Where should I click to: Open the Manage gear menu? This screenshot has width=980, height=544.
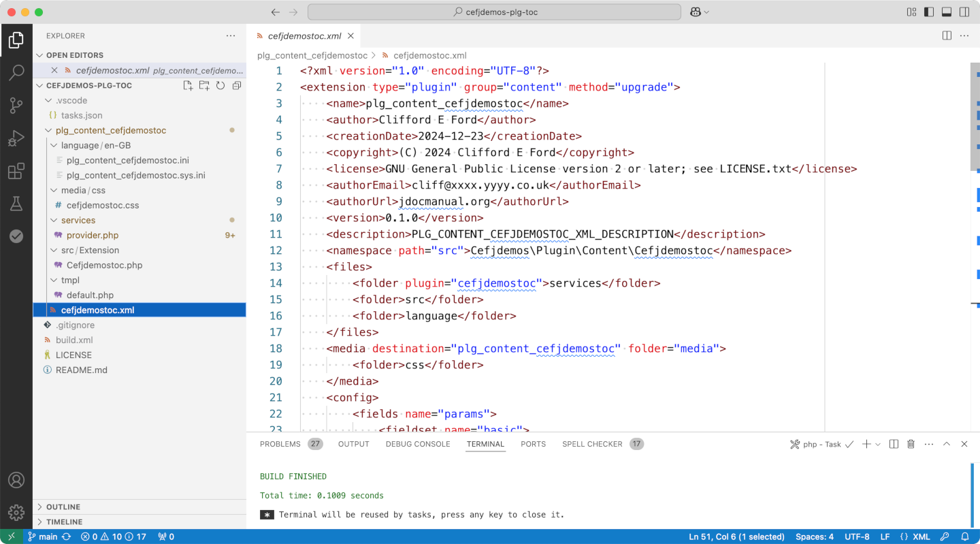[x=16, y=513]
